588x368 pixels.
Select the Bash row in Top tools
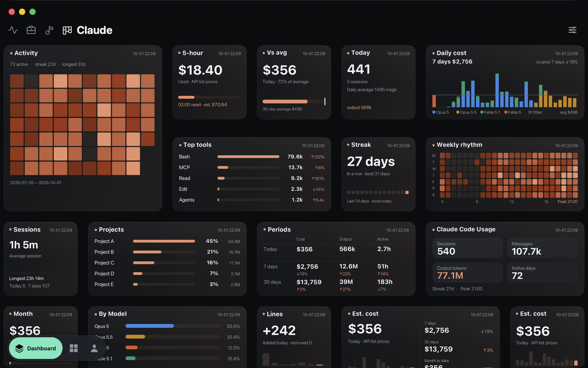tap(252, 157)
